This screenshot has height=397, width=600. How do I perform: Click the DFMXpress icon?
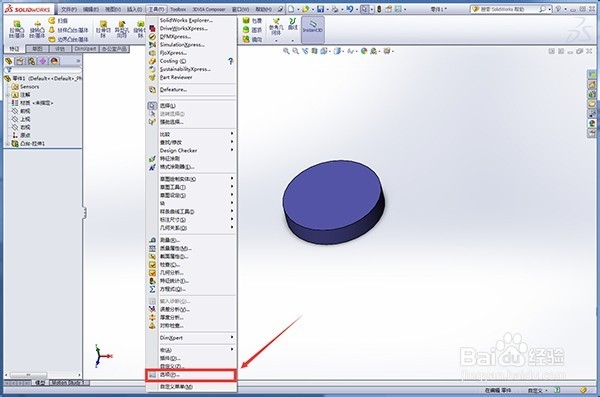pyautogui.click(x=152, y=37)
